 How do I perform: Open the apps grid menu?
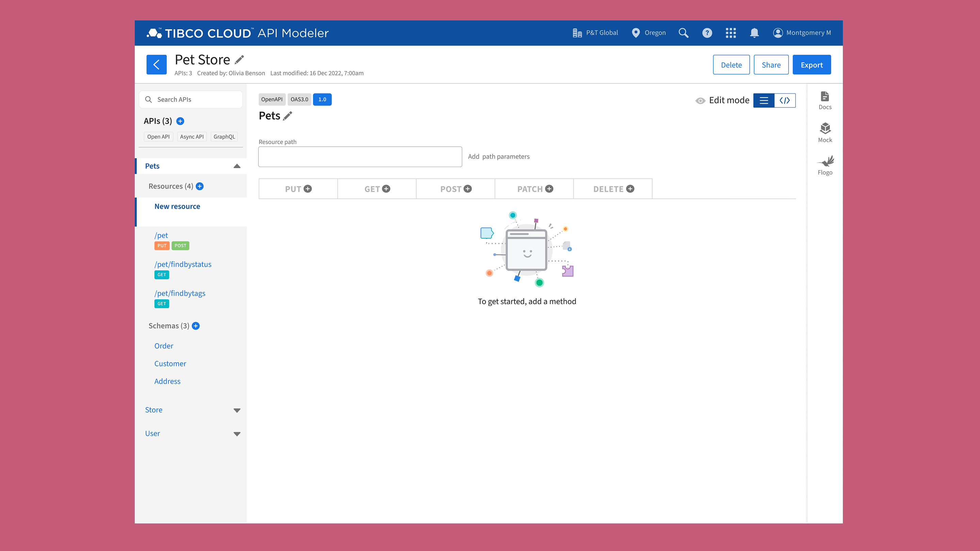(x=731, y=33)
